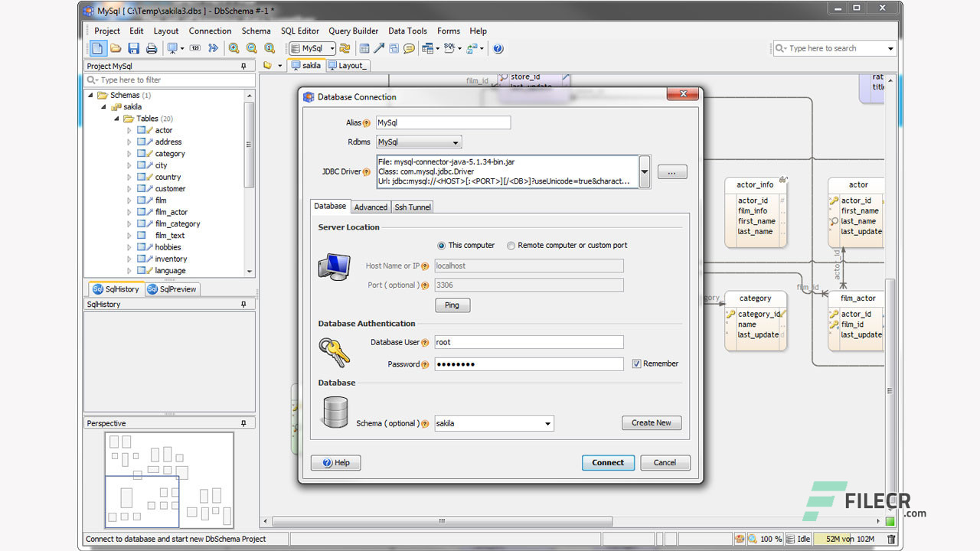Toggle the Remember password checkbox
The height and width of the screenshot is (551, 980).
pos(636,364)
